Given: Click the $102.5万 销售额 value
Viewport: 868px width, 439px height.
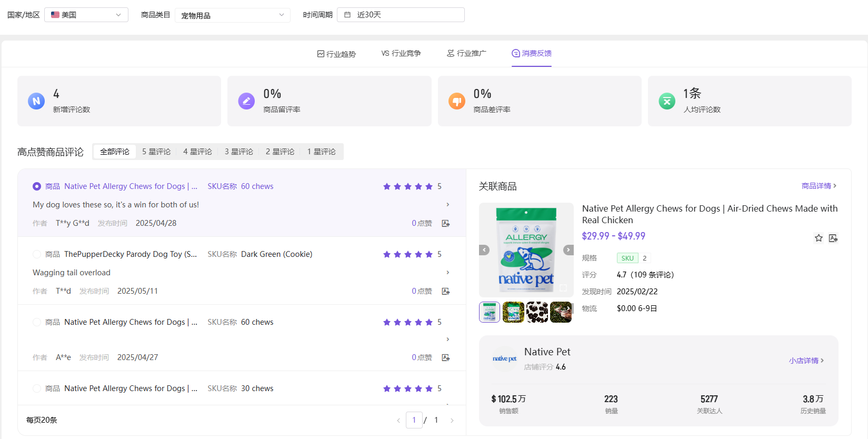Looking at the screenshot, I should click(x=508, y=399).
